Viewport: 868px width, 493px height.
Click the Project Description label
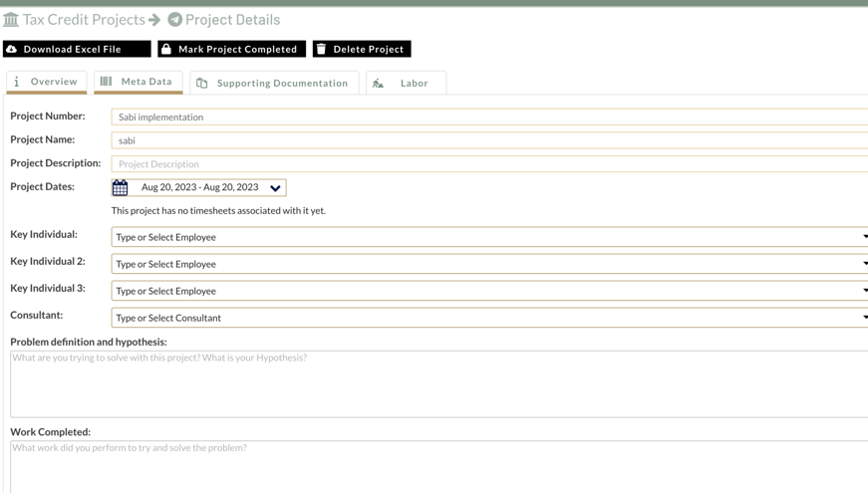click(x=56, y=163)
